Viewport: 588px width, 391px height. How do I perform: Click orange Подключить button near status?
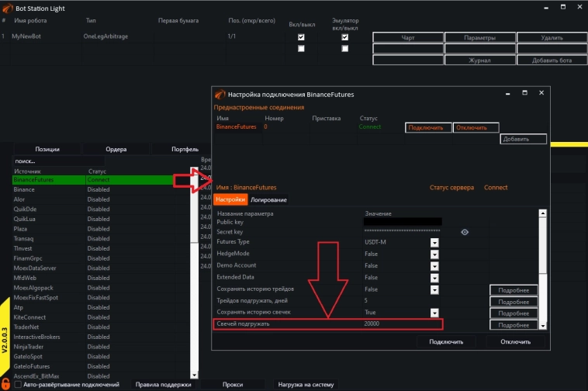pos(428,128)
